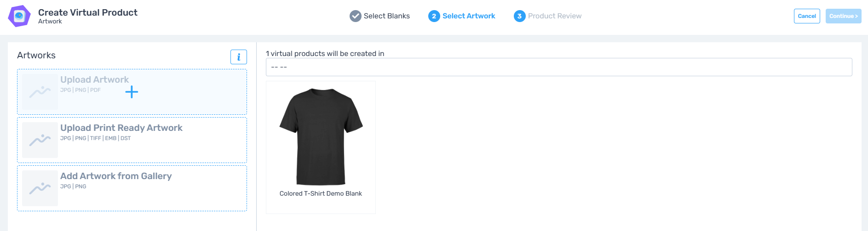Choose Upload Print Ready Artwork option
The height and width of the screenshot is (231, 868).
pyautogui.click(x=121, y=128)
